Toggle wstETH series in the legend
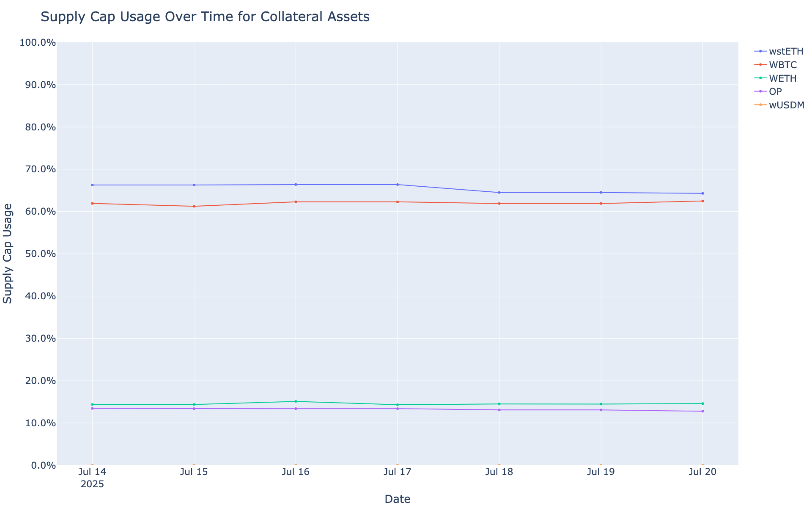This screenshot has height=508, width=812. click(x=785, y=51)
